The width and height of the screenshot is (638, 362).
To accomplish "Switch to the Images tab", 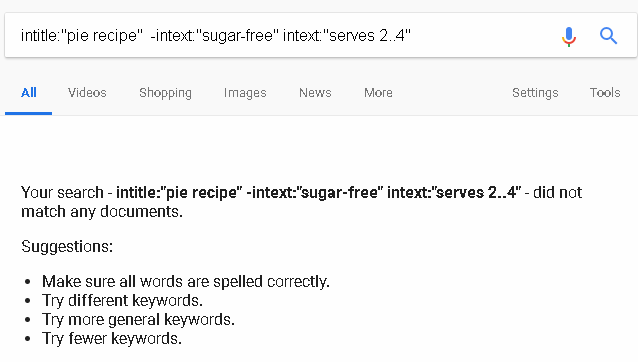I will coord(245,93).
